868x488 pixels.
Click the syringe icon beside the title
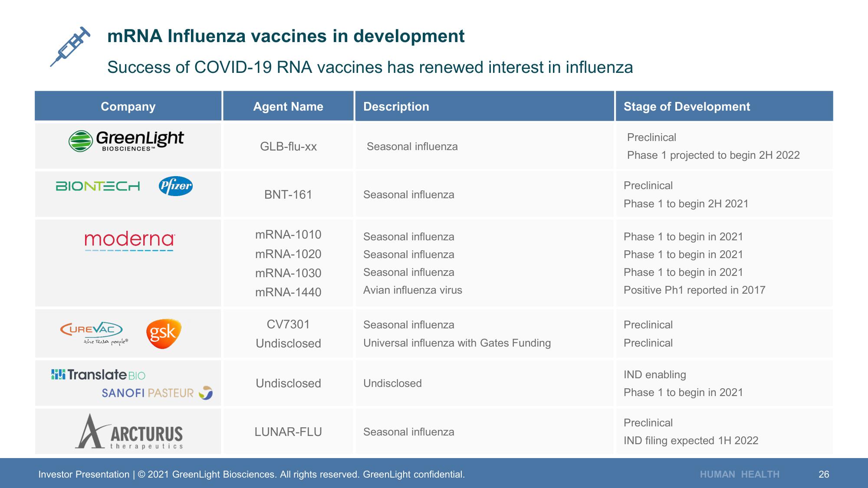pos(70,46)
